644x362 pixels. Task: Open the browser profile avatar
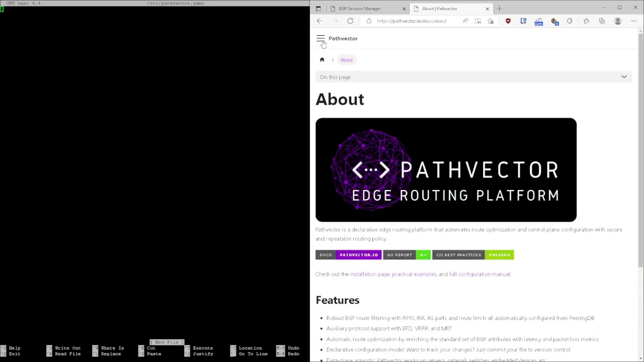coord(618,21)
